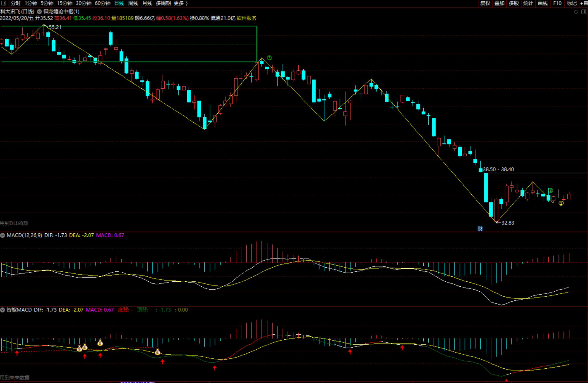
Task: Click the green circled 3 marker near peak
Action: [269, 58]
